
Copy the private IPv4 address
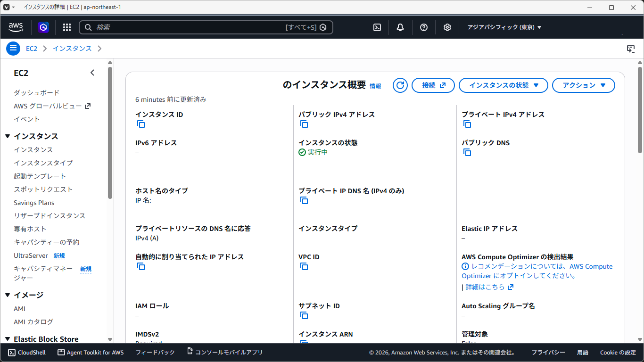click(467, 124)
